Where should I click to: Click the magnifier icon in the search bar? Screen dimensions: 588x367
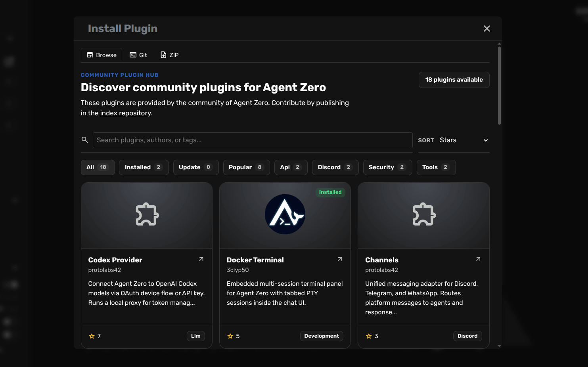84,140
